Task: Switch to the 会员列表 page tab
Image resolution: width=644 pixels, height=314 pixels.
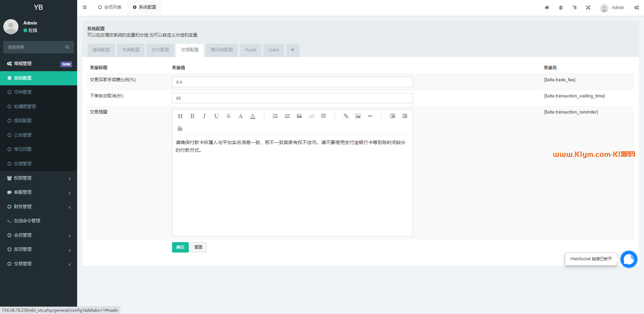Action: 110,7
